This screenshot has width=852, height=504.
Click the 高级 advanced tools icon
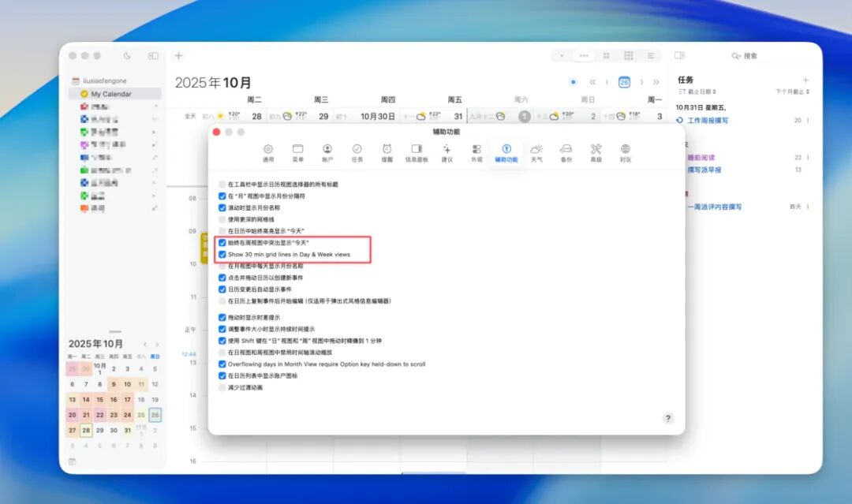(x=596, y=149)
